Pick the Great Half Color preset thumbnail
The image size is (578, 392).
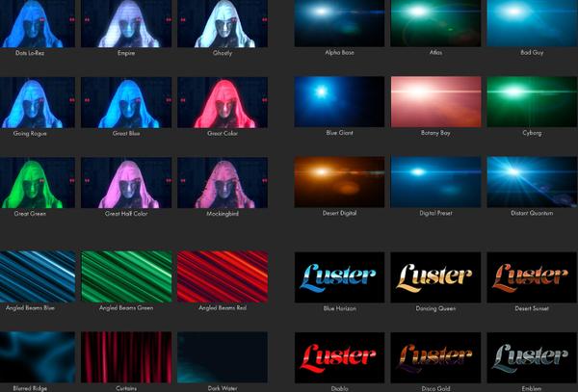pos(126,183)
